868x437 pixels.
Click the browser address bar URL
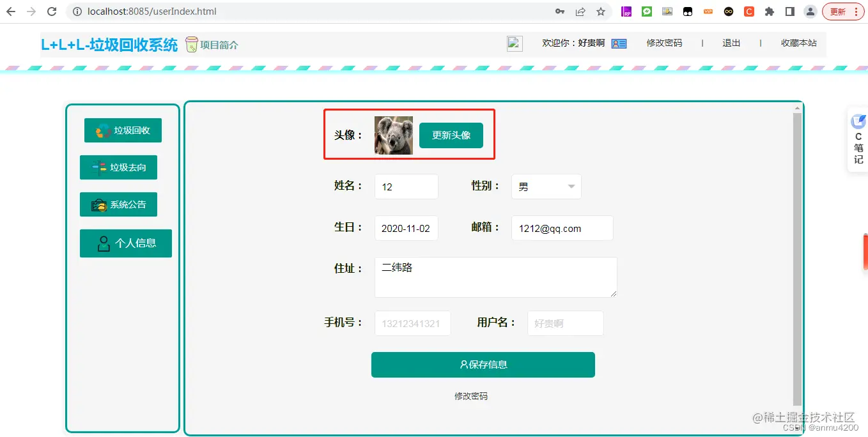coord(152,11)
